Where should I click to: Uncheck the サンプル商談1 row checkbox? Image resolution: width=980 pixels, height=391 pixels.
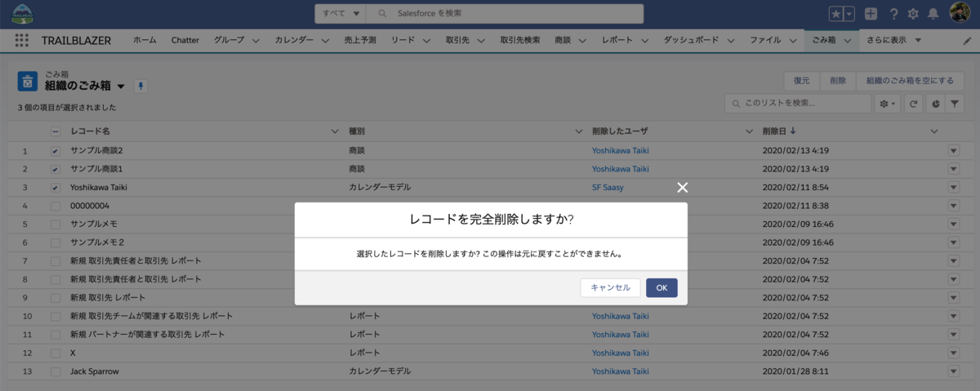click(x=55, y=169)
